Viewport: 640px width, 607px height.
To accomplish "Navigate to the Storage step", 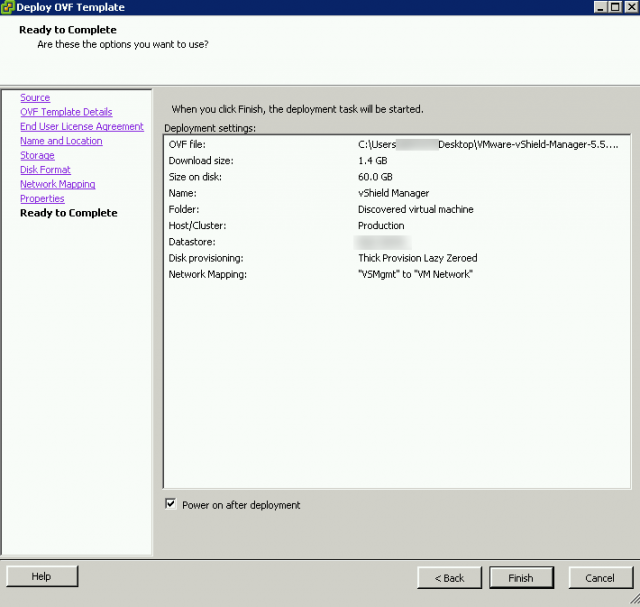I will (x=37, y=156).
